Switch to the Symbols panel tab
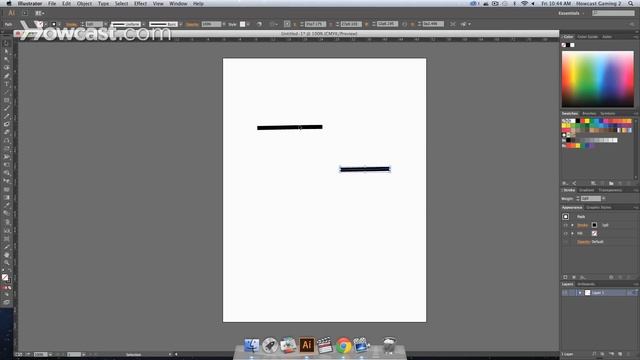The width and height of the screenshot is (640, 360). coord(607,113)
